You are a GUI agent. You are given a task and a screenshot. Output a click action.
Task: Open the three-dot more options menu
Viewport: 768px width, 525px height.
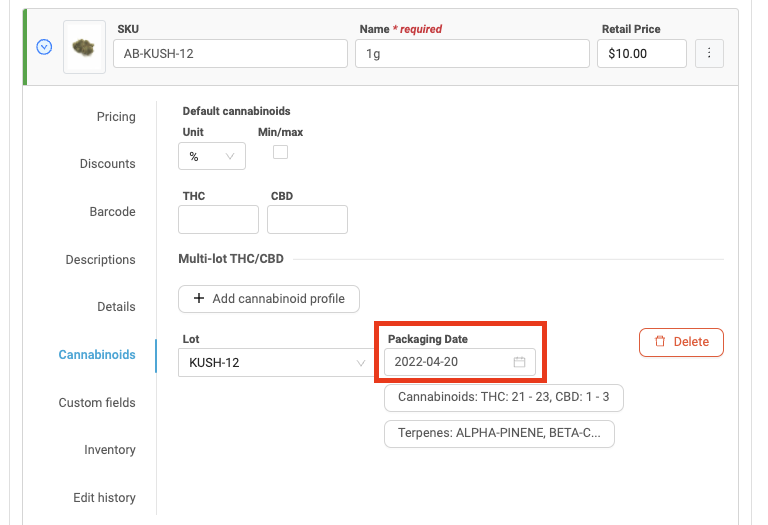(709, 53)
